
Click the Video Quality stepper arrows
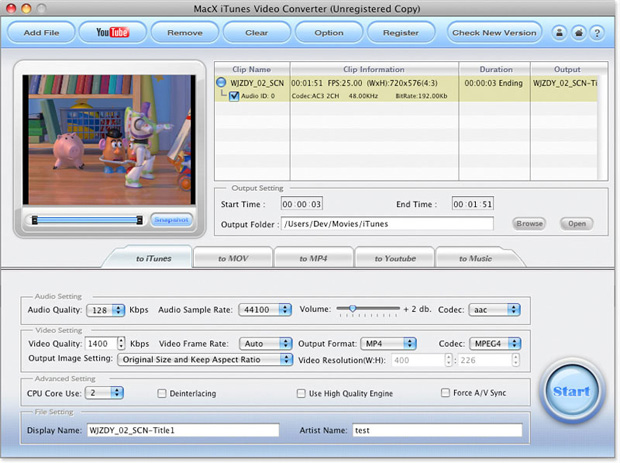pos(121,343)
